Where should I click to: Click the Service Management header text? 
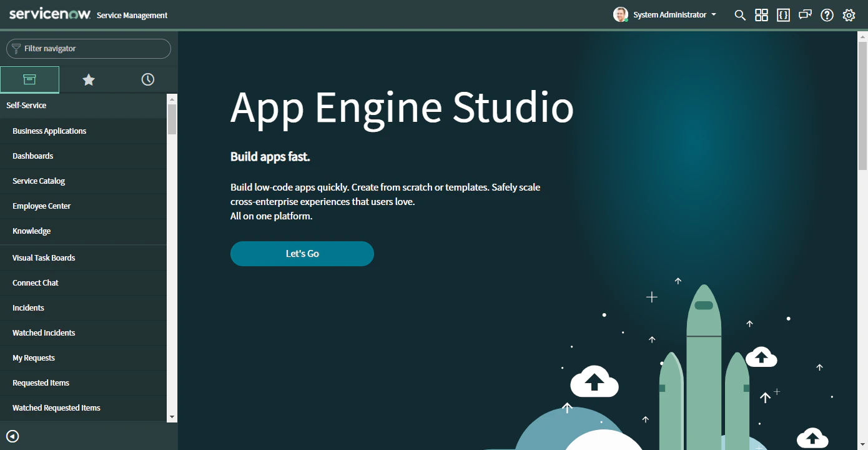coord(132,16)
